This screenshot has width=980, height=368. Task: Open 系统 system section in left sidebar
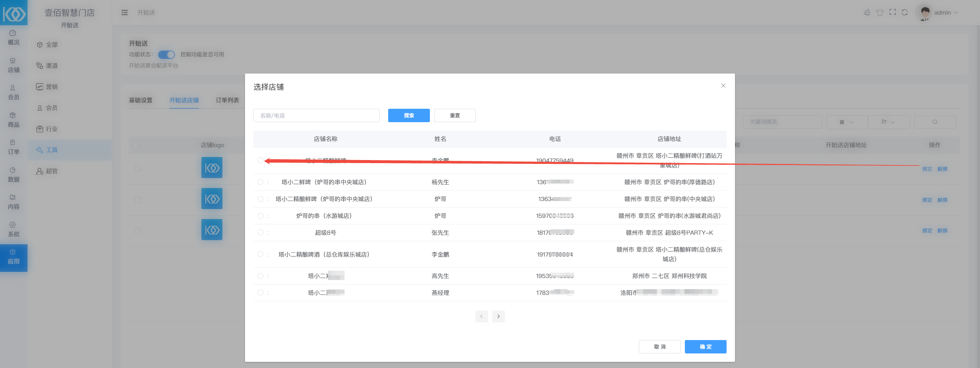click(13, 229)
